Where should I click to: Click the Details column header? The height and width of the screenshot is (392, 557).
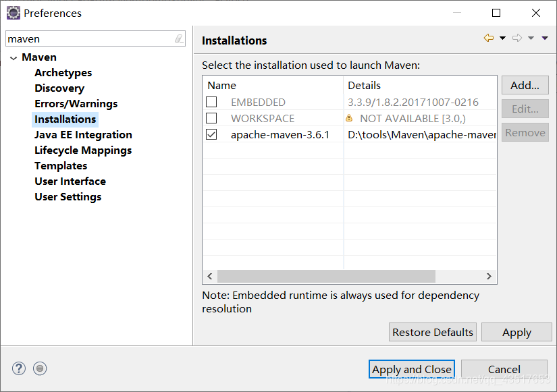point(420,86)
